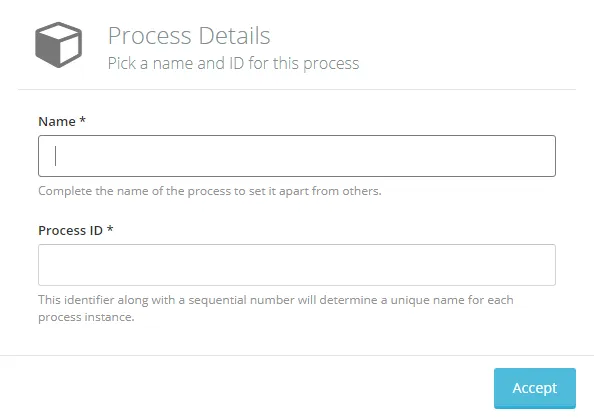Confirm with the Accept button
594x418 pixels.
(x=535, y=388)
